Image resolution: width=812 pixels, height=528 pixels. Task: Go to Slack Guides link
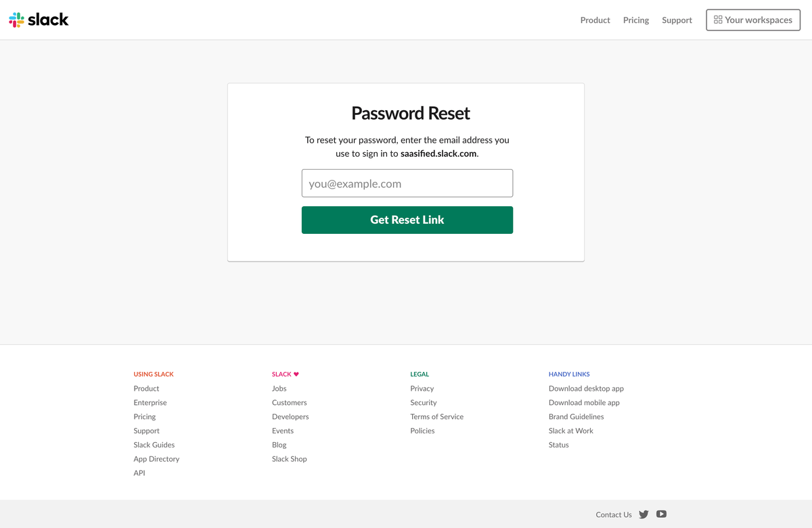point(154,445)
